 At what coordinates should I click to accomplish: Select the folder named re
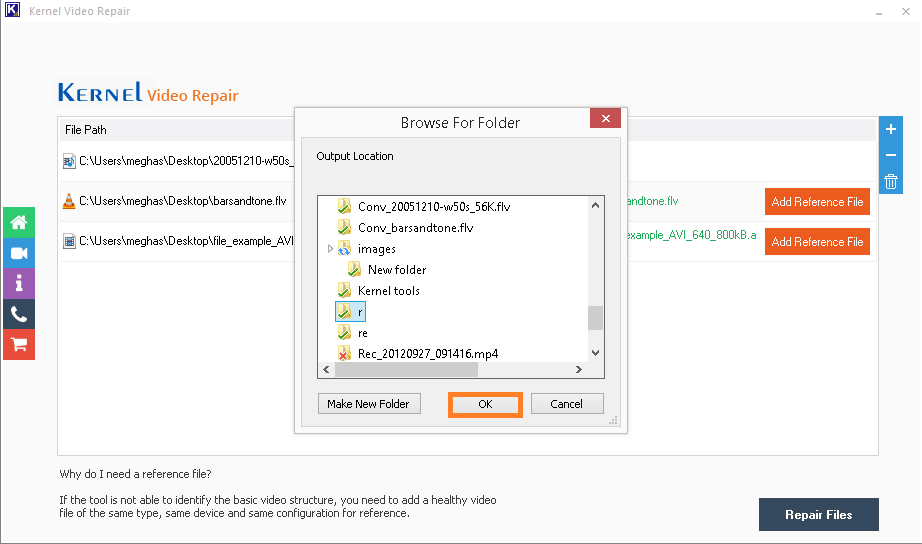pos(363,333)
